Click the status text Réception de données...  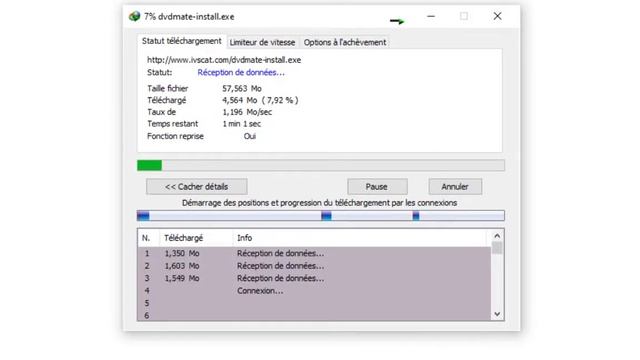[241, 73]
